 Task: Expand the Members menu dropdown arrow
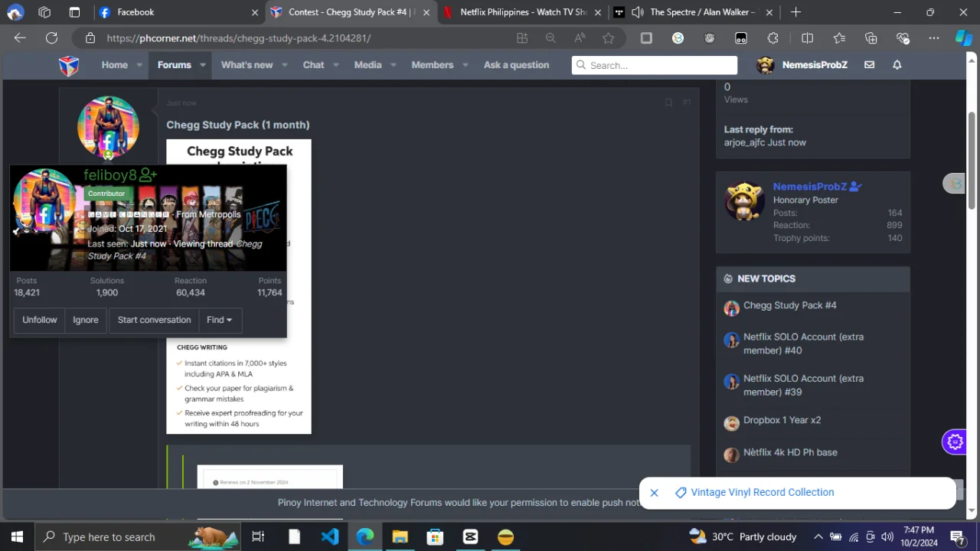(465, 66)
